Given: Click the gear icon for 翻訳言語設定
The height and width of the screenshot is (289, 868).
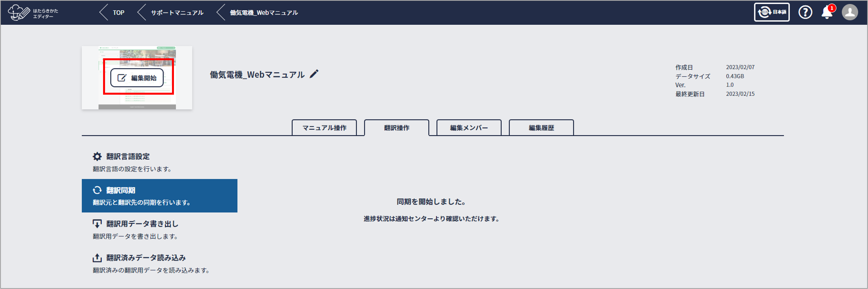Looking at the screenshot, I should click(x=97, y=156).
